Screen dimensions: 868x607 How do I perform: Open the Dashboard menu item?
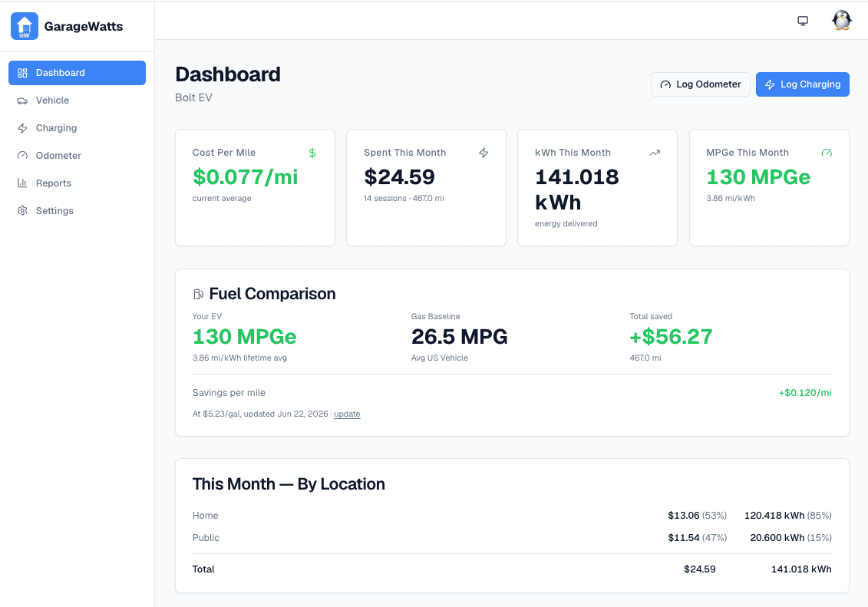coord(77,73)
